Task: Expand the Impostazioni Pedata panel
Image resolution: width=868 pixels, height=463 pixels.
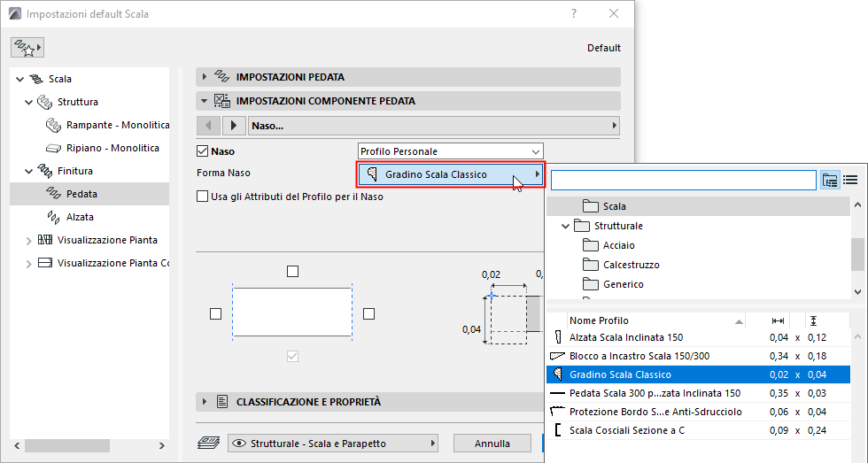Action: pos(205,77)
